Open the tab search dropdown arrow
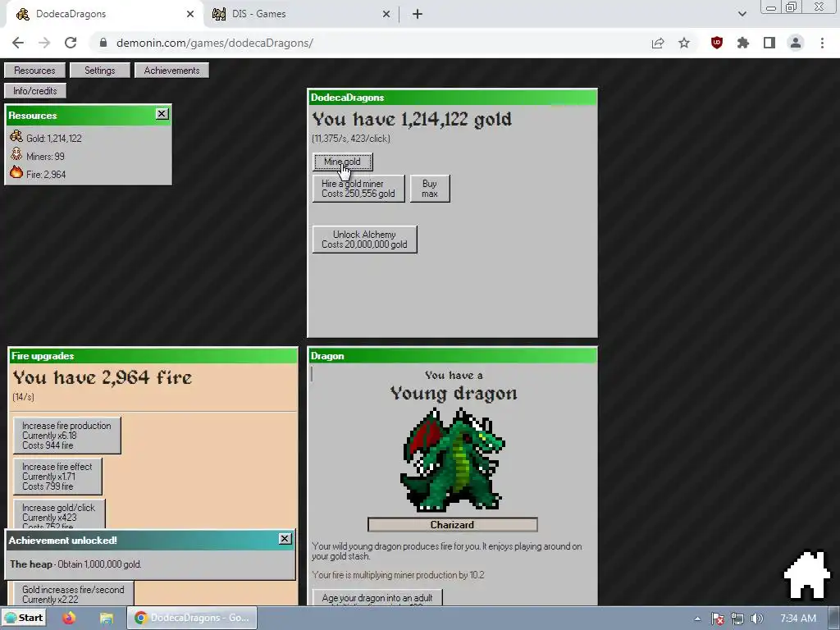The width and height of the screenshot is (840, 630). 742,14
